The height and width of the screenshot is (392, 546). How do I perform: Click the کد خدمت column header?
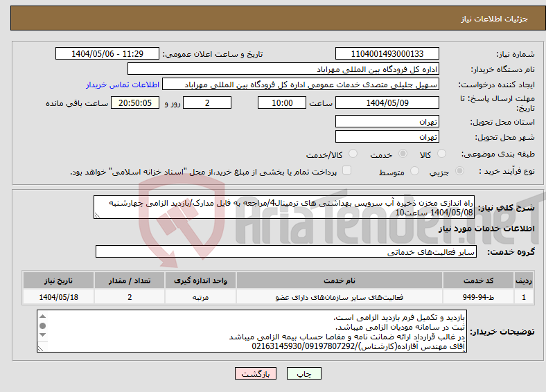(x=479, y=280)
